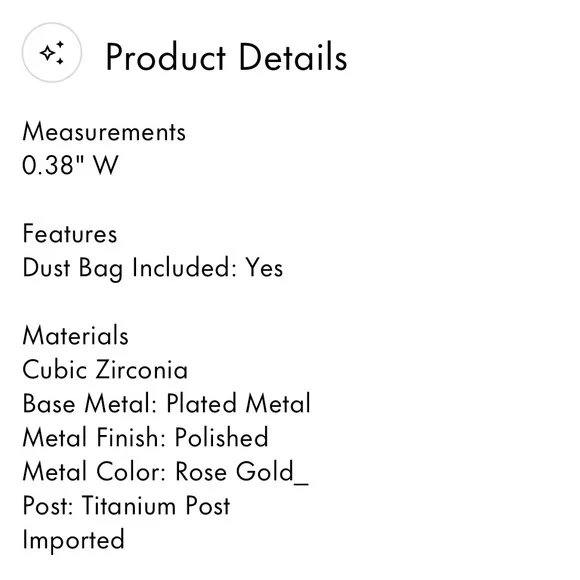Select the Cubic Zirconia text
The width and height of the screenshot is (580, 580).
pyautogui.click(x=105, y=370)
